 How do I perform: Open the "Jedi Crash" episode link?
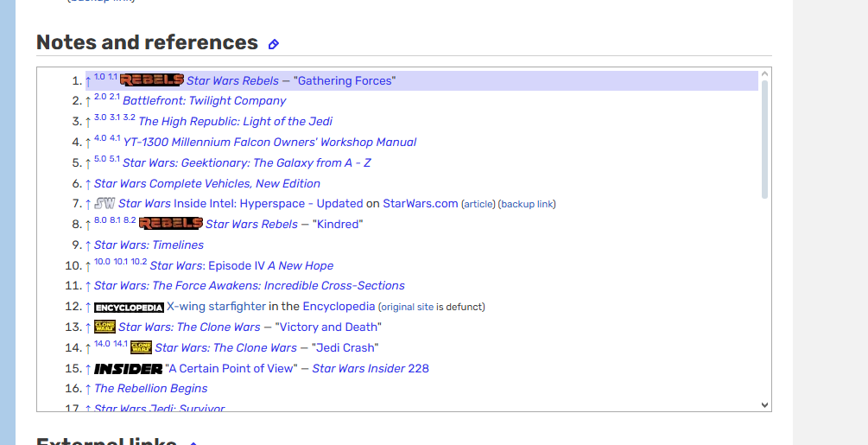pos(345,347)
